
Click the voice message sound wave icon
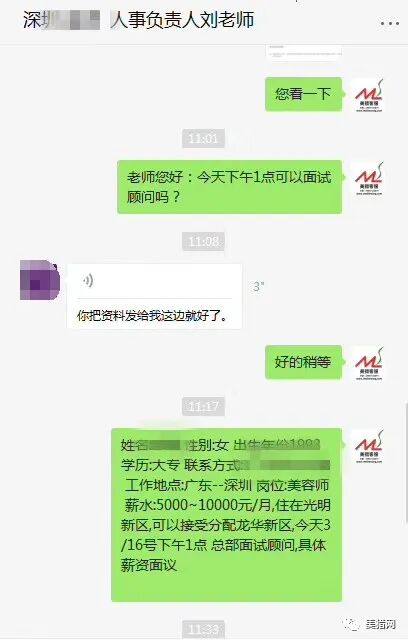tap(88, 280)
